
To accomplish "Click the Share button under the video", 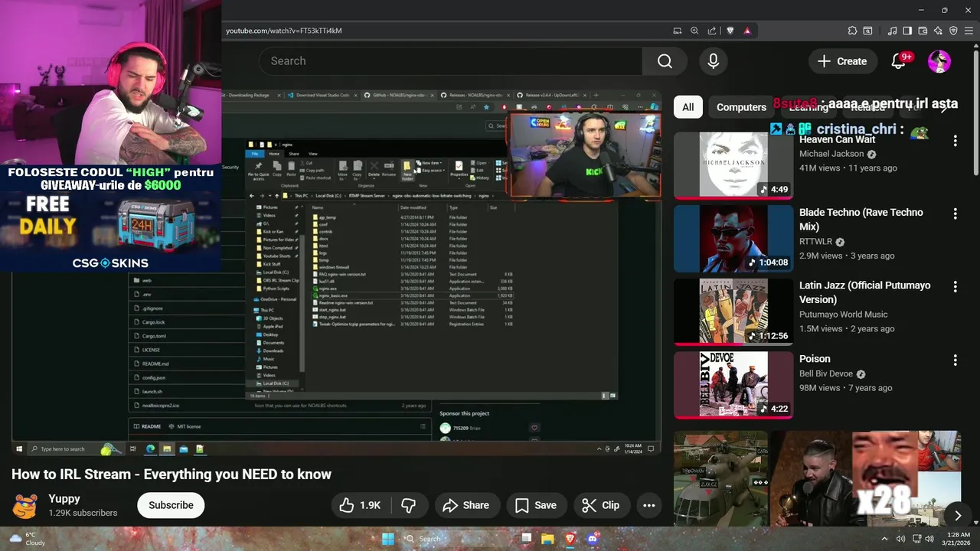I will [465, 505].
